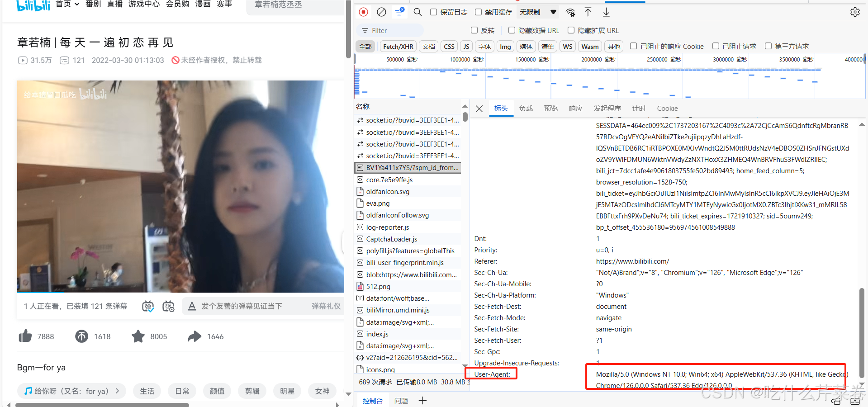This screenshot has width=868, height=407.
Task: Click the like thumbs-up icon
Action: point(25,336)
